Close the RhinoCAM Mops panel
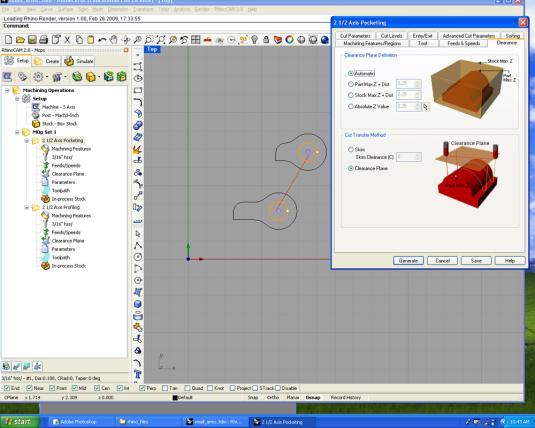The width and height of the screenshot is (535, 428). click(x=126, y=50)
